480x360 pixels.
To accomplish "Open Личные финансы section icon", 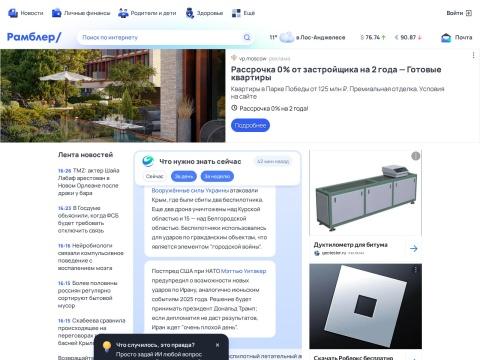I will (57, 13).
